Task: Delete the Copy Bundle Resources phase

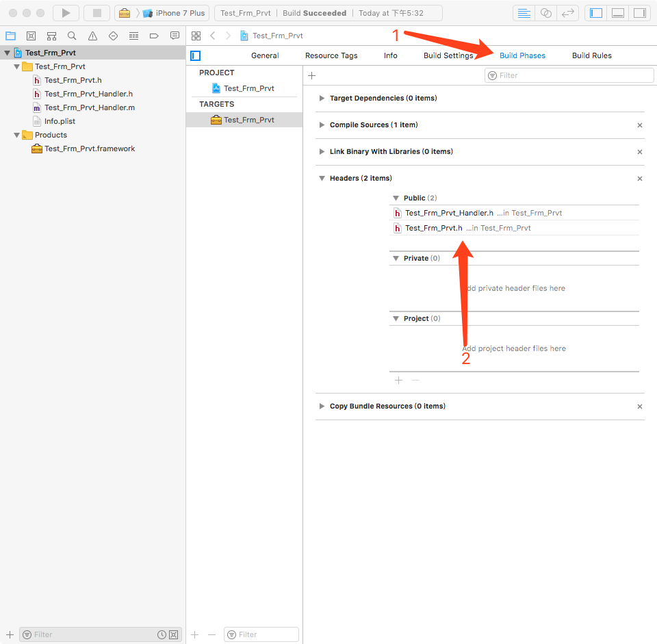Action: point(640,407)
